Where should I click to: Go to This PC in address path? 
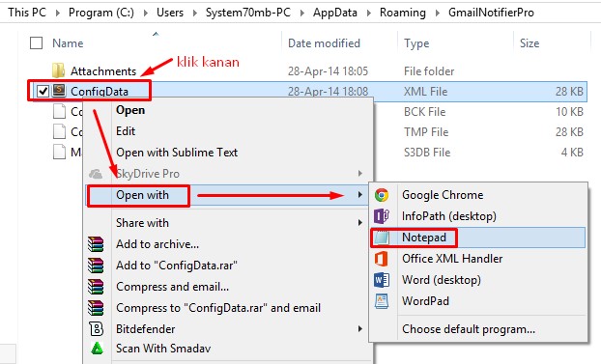[27, 13]
